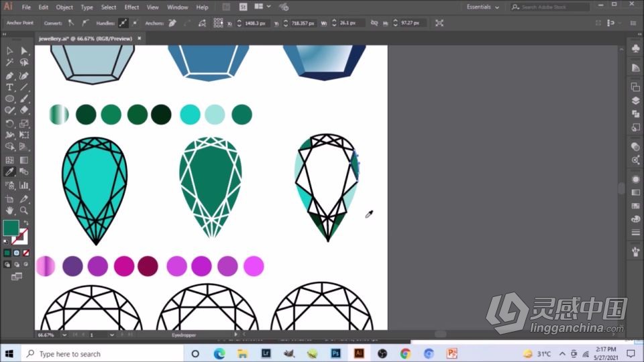Screen dimensions: 644x362
Task: Choose the Mesh tool
Action: (x=9, y=160)
